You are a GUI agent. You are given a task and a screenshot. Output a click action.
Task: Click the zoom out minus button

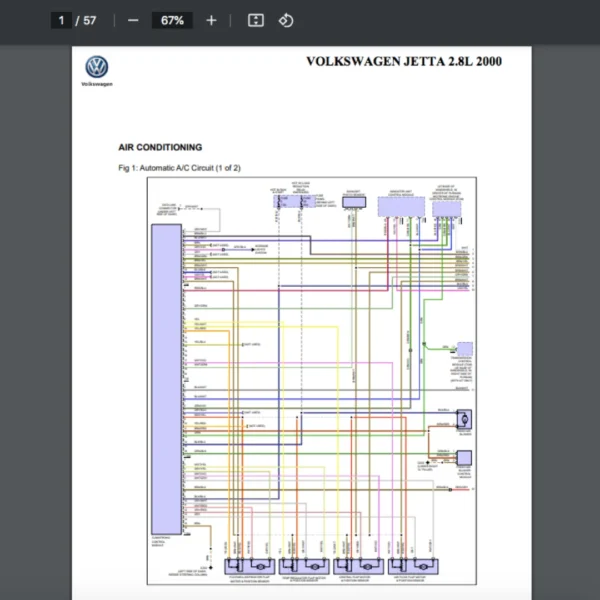[133, 20]
